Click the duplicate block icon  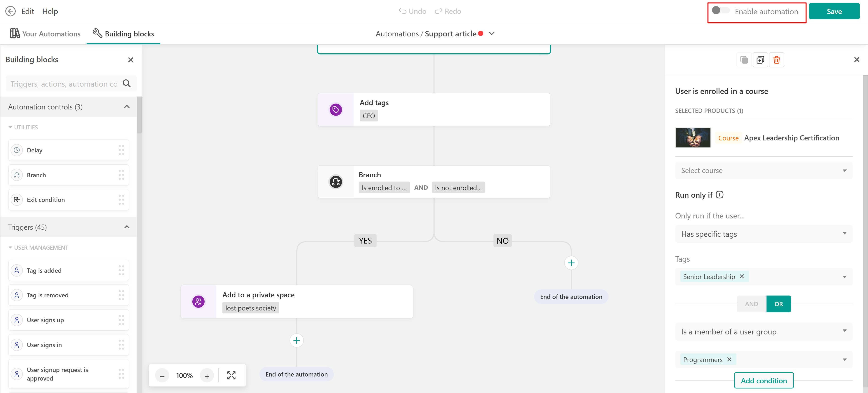click(x=760, y=60)
